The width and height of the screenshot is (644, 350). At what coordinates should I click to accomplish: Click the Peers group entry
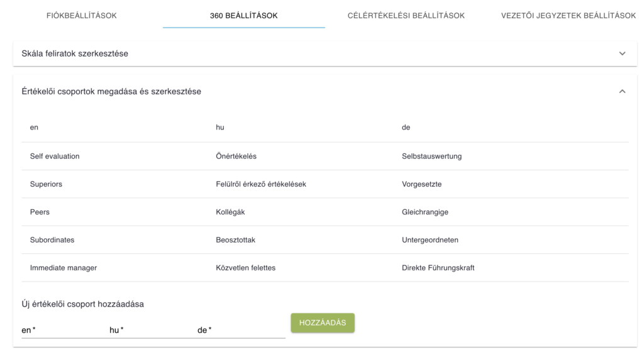coord(40,212)
